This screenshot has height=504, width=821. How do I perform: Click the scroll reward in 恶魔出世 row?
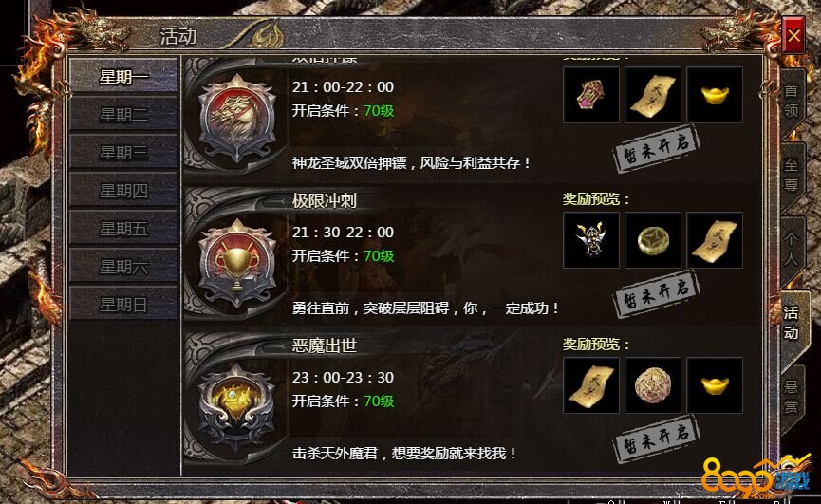coord(591,385)
